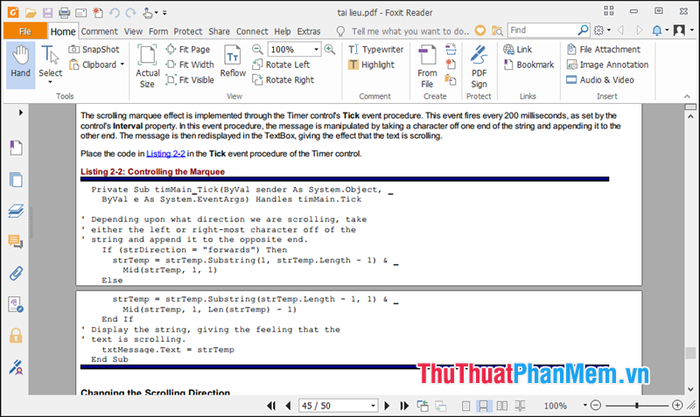This screenshot has height=417, width=700.
Task: Switch to the Comment ribbon tab
Action: tap(100, 31)
